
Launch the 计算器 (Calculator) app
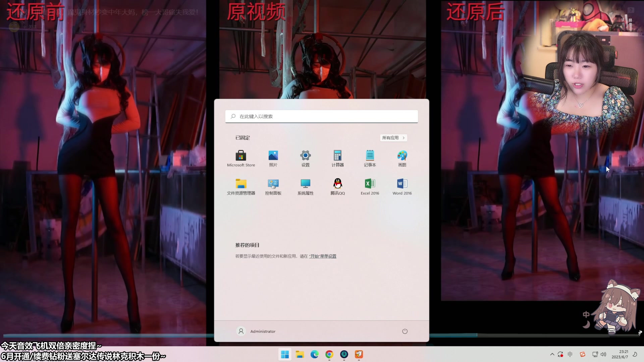coord(337,159)
